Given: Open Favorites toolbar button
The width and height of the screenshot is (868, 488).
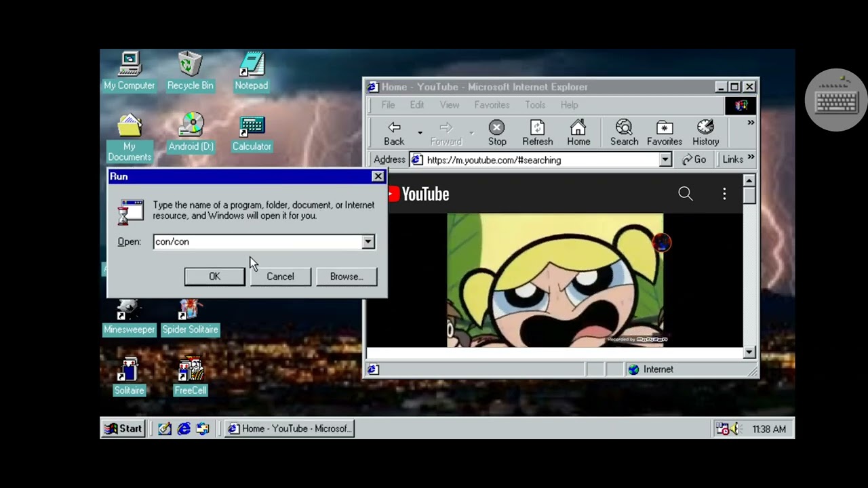Looking at the screenshot, I should click(x=665, y=133).
